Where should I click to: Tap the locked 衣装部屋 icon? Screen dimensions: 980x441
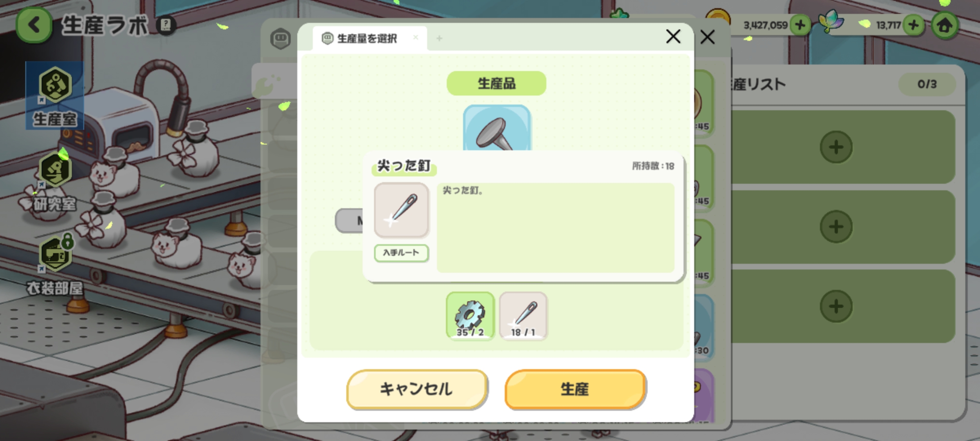[x=55, y=265]
